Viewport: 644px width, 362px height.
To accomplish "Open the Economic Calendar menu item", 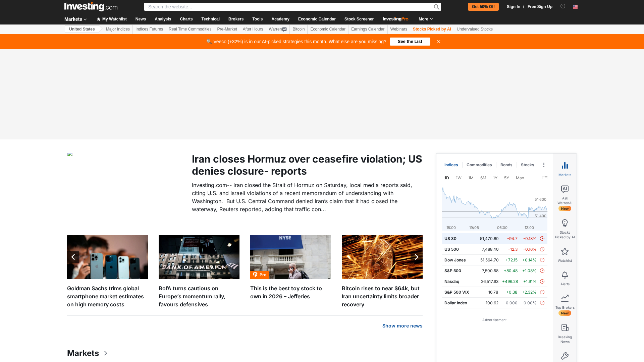I will pyautogui.click(x=317, y=19).
